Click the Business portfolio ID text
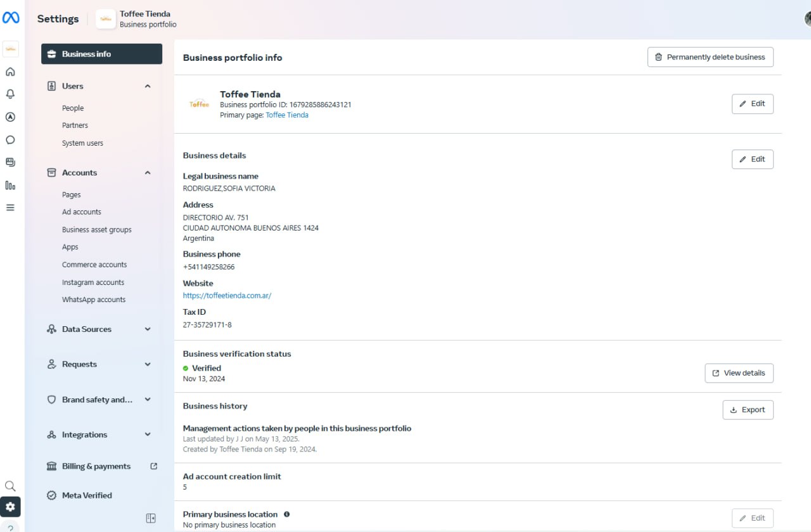811x532 pixels. tap(286, 104)
